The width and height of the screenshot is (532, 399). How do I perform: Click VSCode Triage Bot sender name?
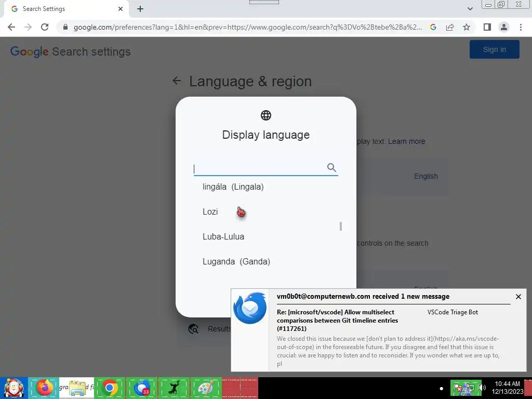coord(453,312)
